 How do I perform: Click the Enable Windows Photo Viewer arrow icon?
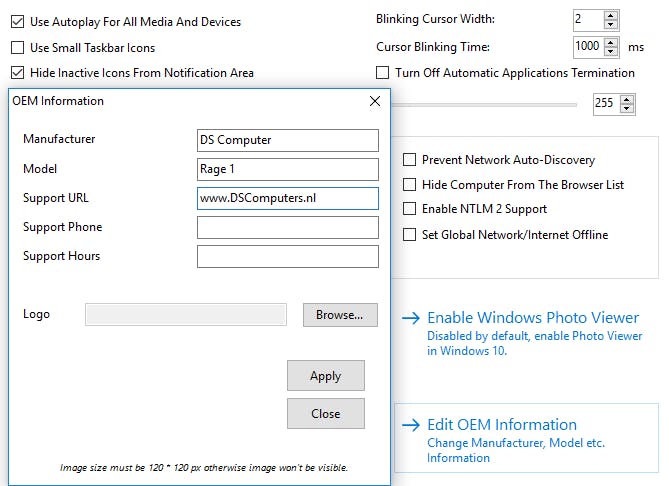point(410,319)
